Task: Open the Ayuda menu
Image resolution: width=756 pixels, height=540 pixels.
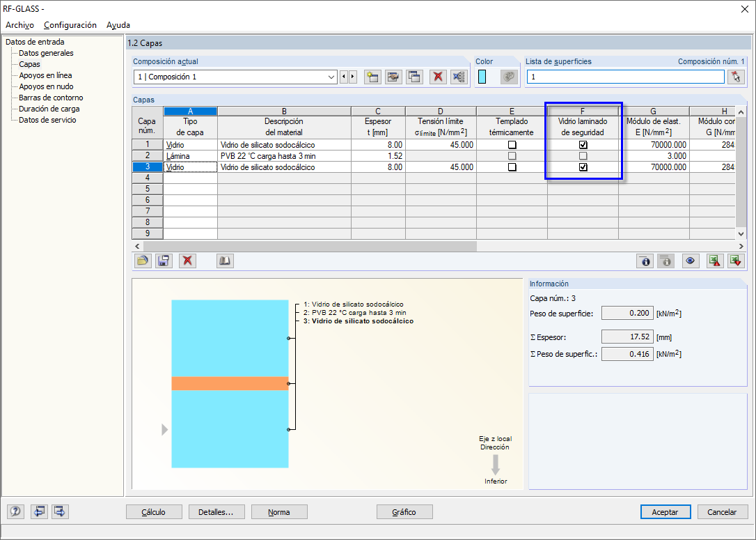Action: click(x=118, y=25)
